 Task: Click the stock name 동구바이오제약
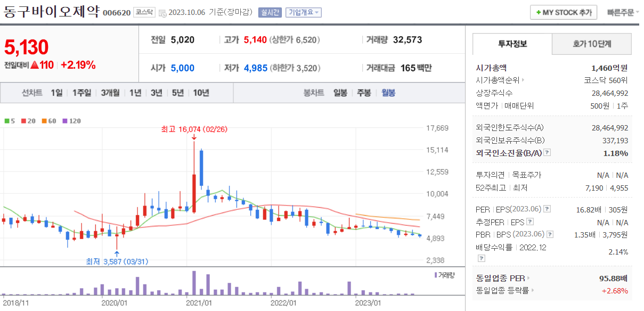[51, 12]
